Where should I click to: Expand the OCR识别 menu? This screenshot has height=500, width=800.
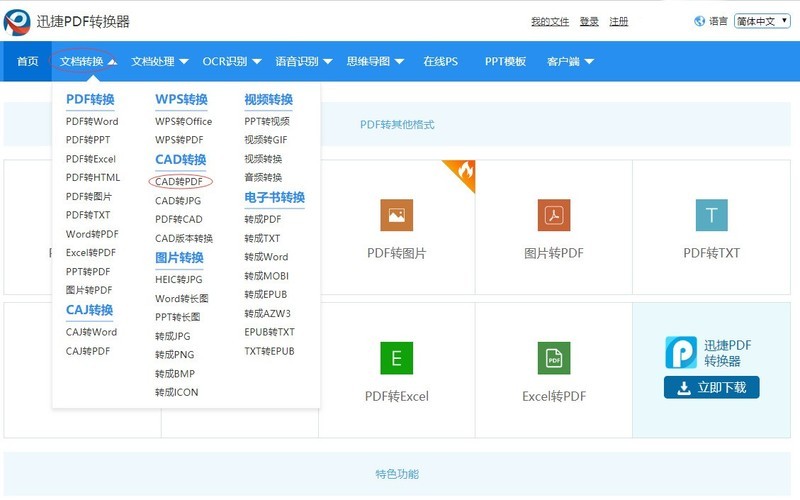click(x=232, y=61)
